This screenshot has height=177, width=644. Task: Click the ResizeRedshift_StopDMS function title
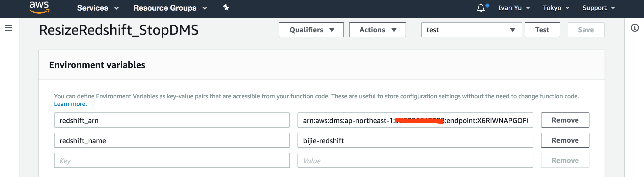(119, 30)
